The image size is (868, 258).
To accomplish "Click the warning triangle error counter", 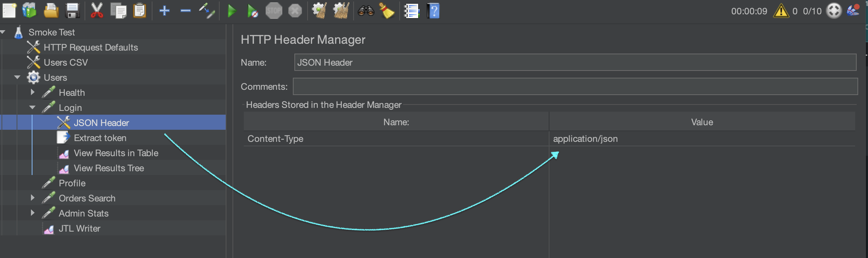I will point(780,11).
